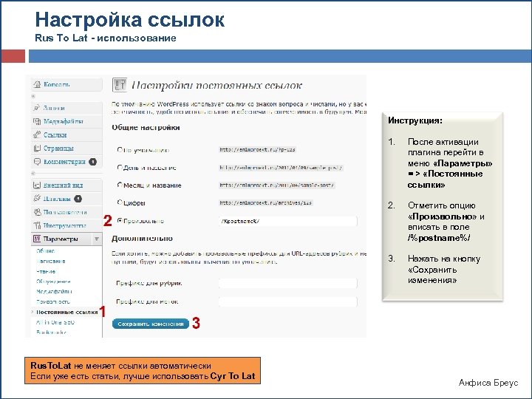The width and height of the screenshot is (532, 399).
Task: Click the Общие настройки heading
Action: (x=146, y=128)
